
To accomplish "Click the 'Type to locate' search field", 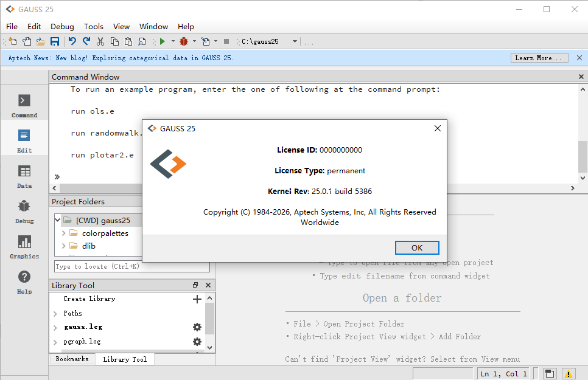I will coord(131,266).
